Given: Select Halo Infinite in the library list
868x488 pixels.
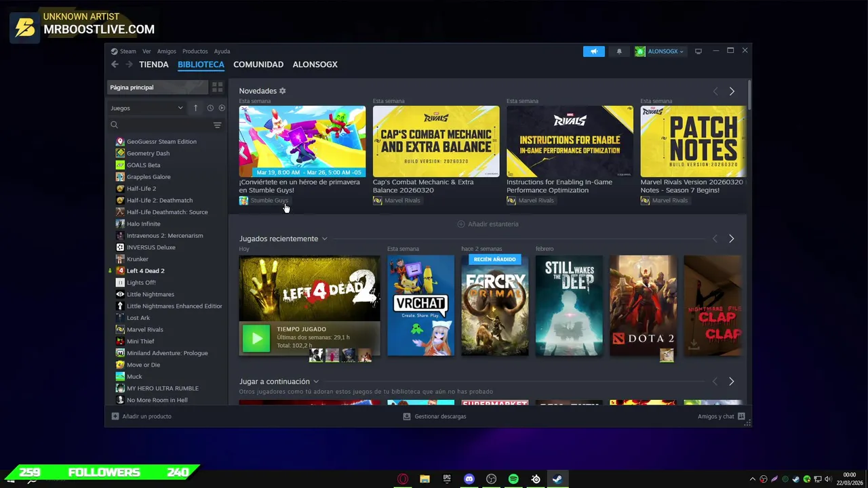Looking at the screenshot, I should (143, 224).
